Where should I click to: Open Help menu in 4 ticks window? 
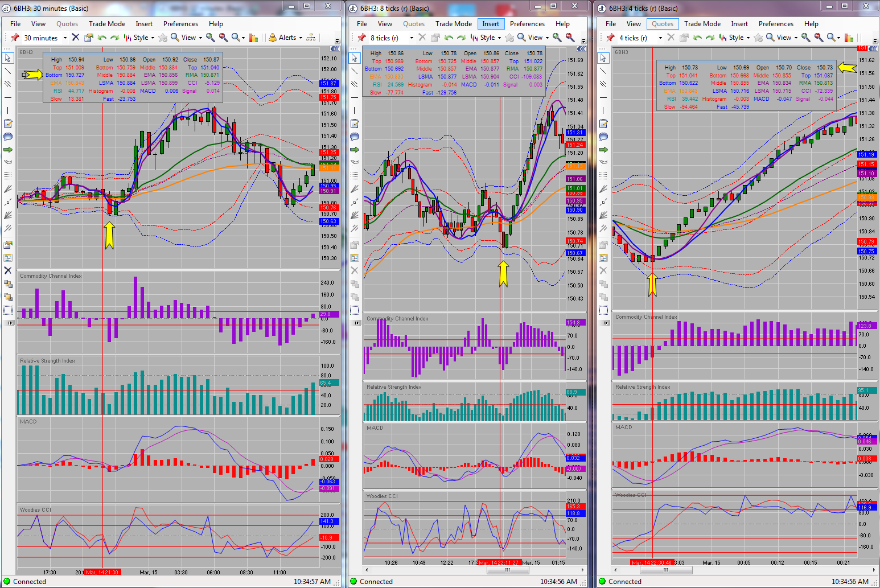811,24
